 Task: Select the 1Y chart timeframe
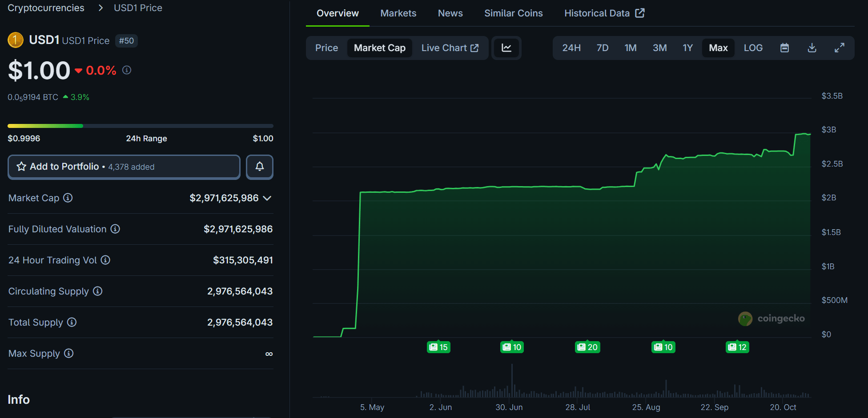pos(687,48)
